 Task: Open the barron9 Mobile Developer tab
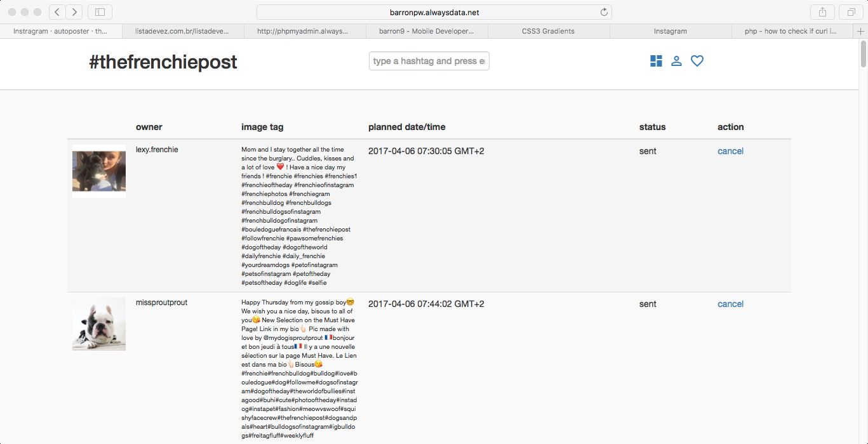pyautogui.click(x=426, y=31)
